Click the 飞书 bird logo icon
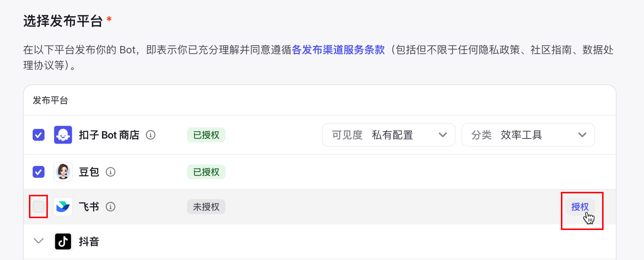This screenshot has width=644, height=260. click(63, 207)
